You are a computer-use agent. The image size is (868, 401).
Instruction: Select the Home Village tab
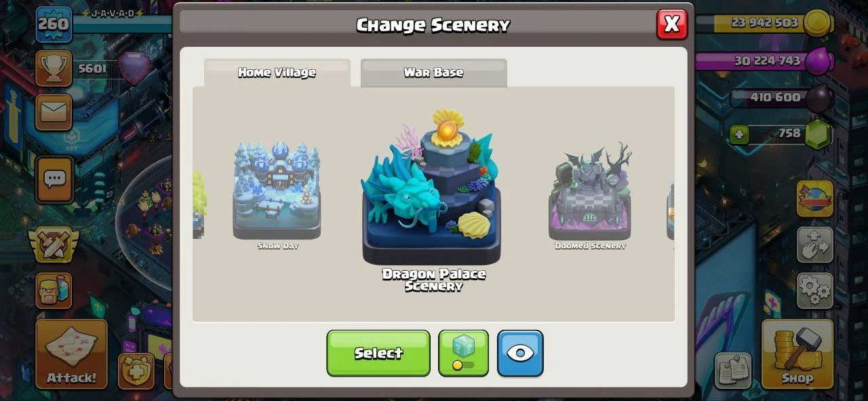pos(277,73)
